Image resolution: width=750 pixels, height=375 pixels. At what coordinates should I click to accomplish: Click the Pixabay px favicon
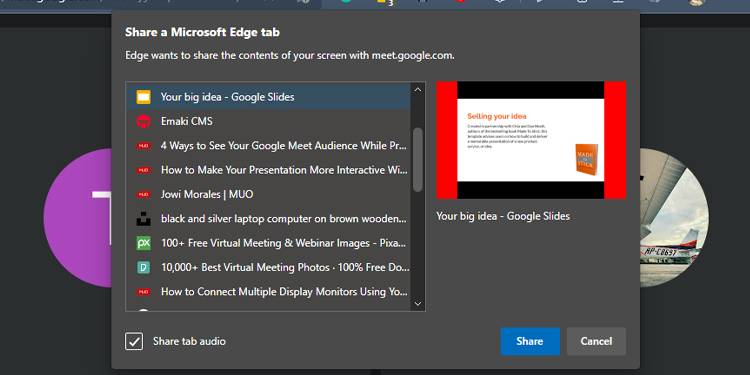[x=143, y=243]
